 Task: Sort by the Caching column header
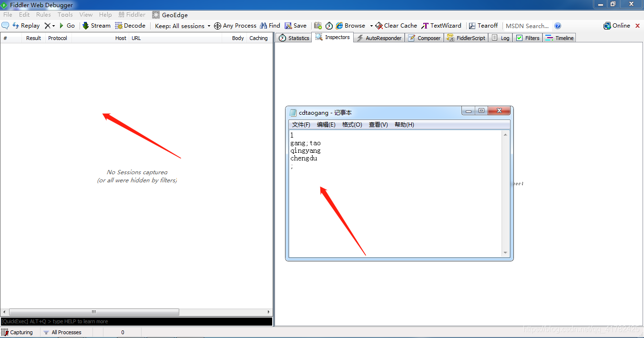pyautogui.click(x=258, y=38)
